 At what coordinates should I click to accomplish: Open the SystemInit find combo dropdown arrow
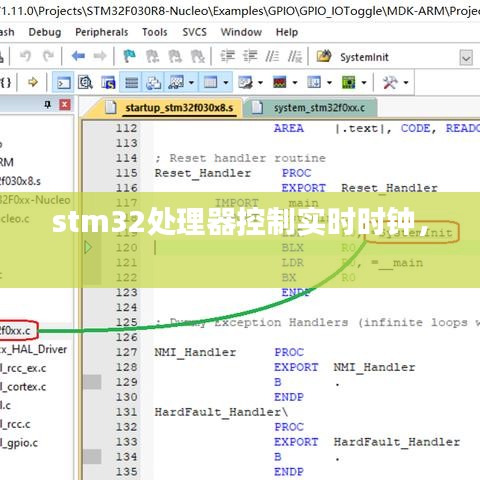click(466, 58)
